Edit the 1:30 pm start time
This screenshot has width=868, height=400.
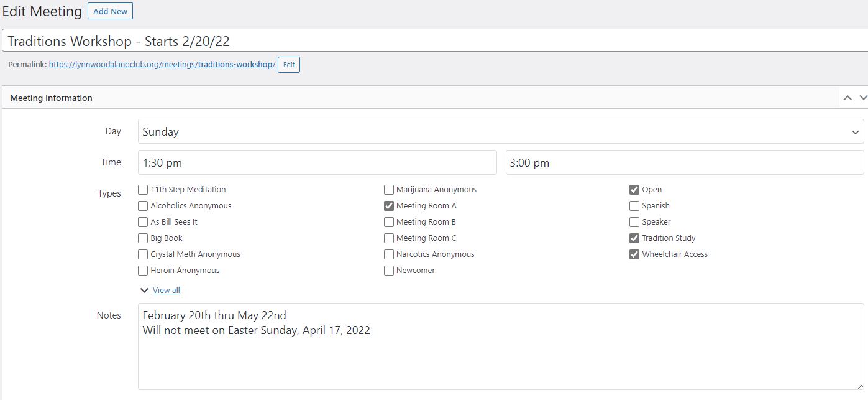click(x=318, y=163)
